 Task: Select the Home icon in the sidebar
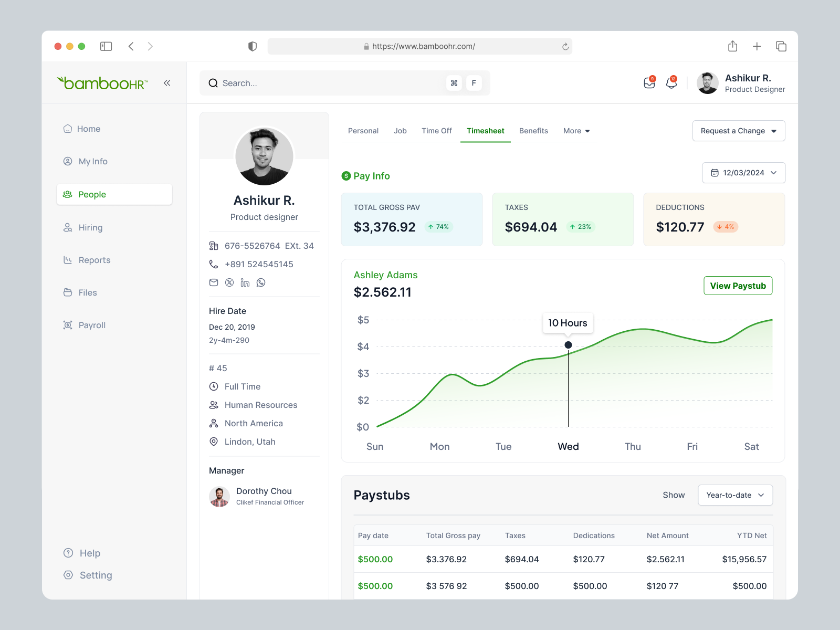68,129
